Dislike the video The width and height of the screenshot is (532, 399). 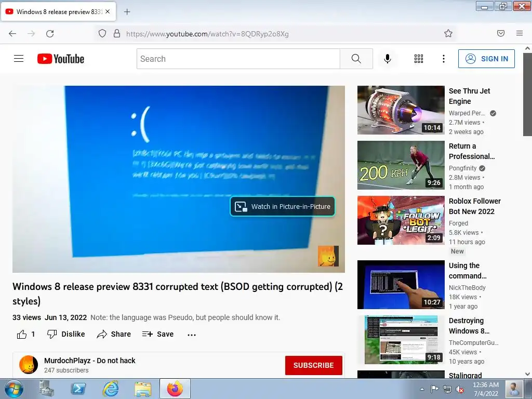pos(66,334)
